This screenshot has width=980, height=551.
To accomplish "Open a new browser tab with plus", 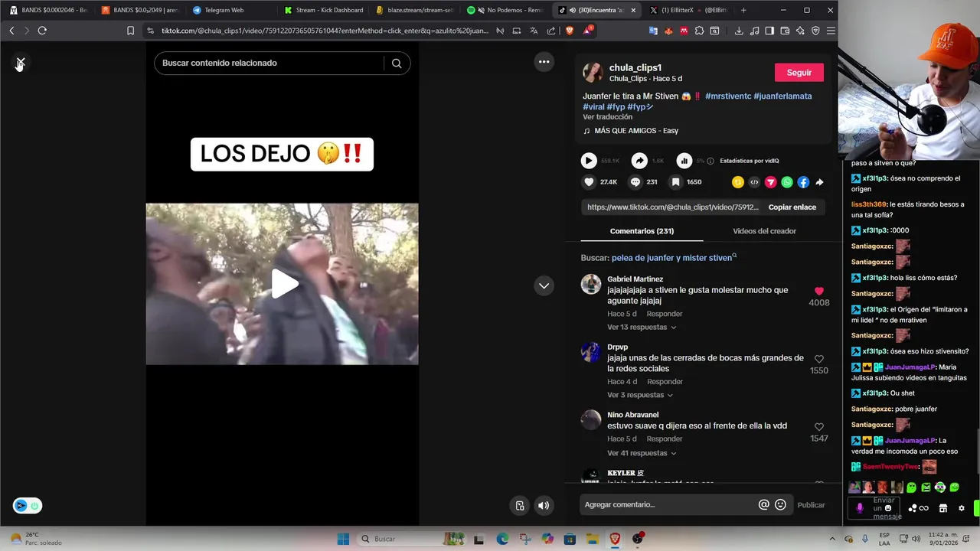I will click(x=743, y=11).
